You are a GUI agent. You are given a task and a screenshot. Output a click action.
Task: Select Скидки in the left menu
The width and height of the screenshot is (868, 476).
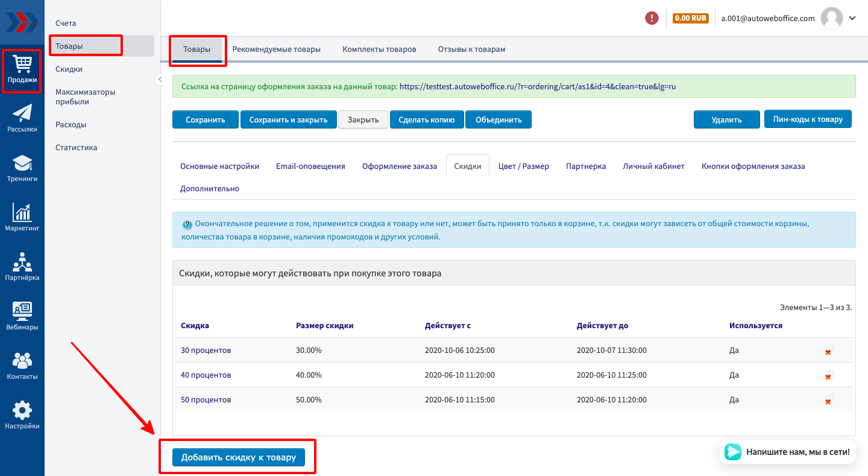(x=69, y=69)
